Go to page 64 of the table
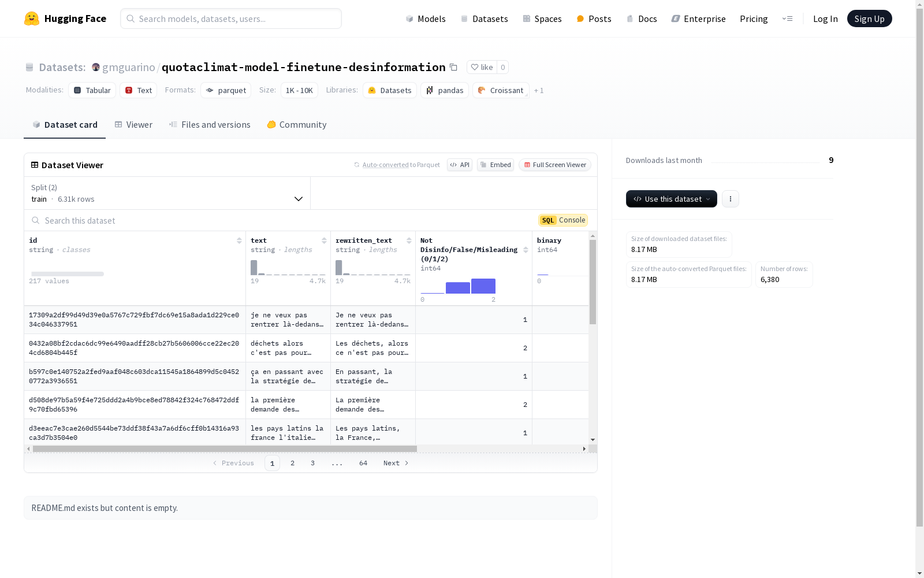Viewport: 924px width, 578px height. pos(363,463)
